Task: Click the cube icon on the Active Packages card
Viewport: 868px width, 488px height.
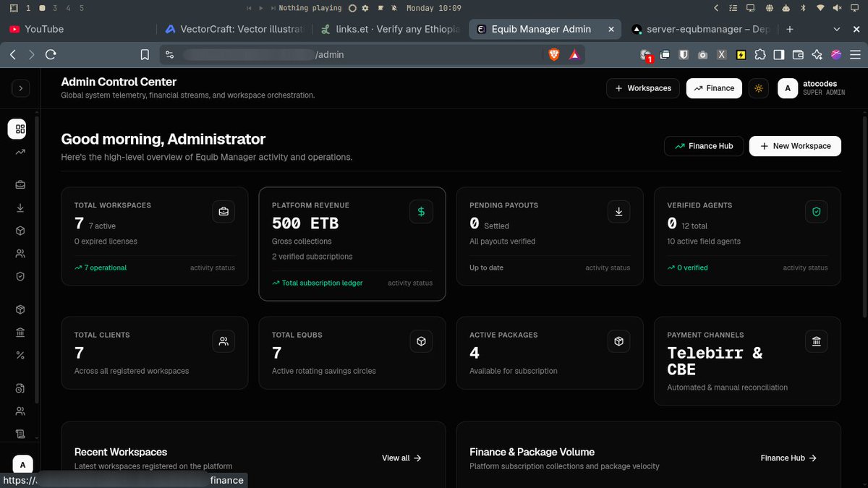Action: (618, 341)
